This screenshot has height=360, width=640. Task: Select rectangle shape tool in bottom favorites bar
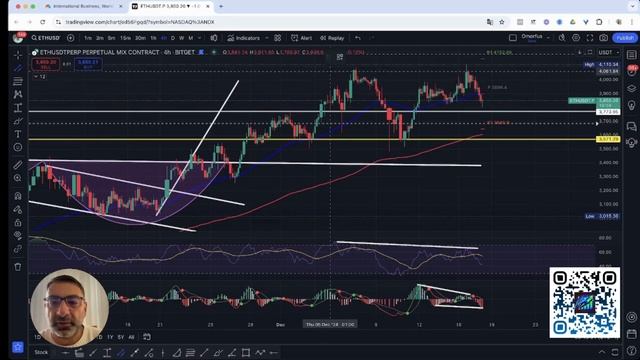[246, 353]
